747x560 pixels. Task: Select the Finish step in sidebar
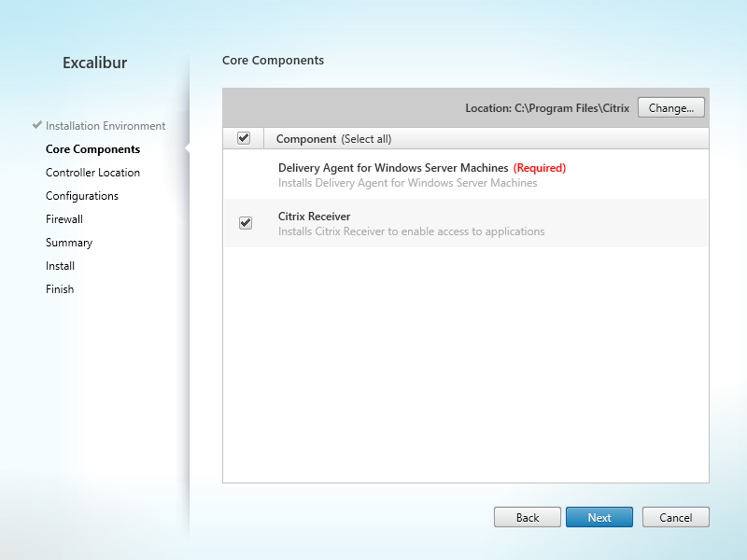pos(60,289)
